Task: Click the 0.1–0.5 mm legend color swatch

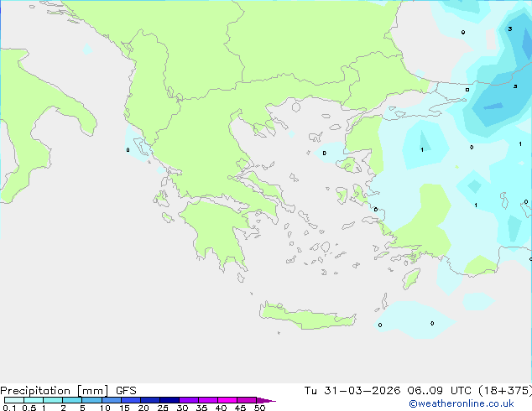Action: coord(14,400)
